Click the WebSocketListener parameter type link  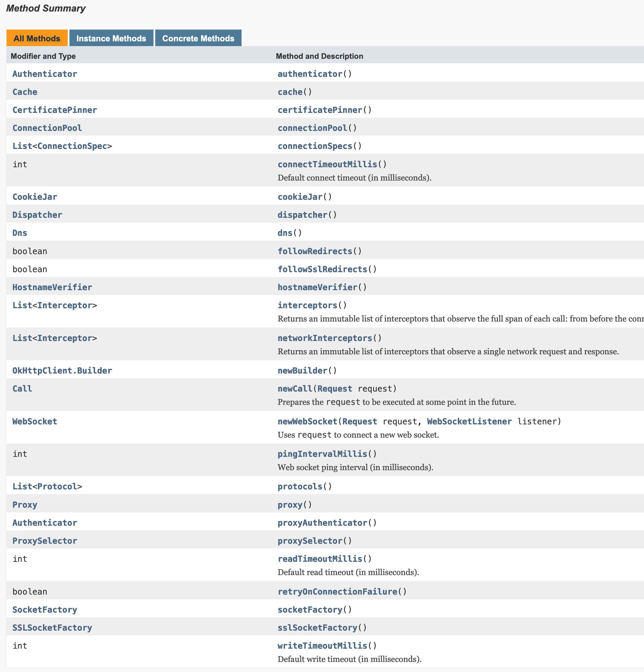(469, 421)
